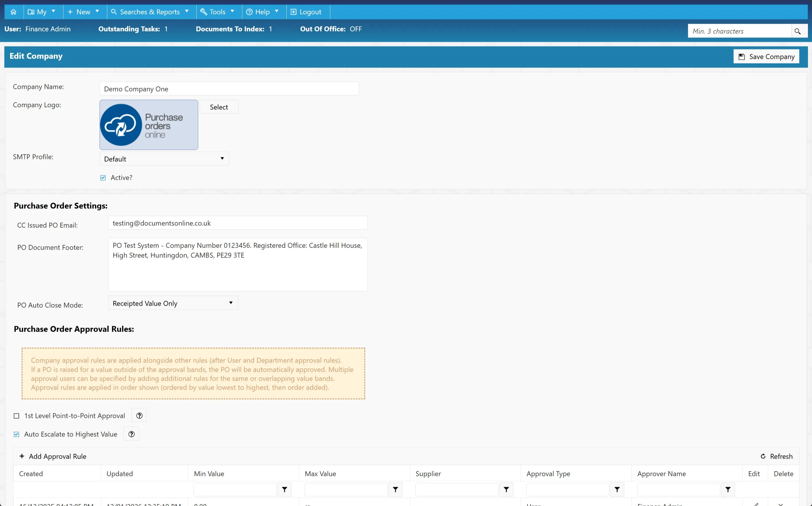
Task: Open Min Value filter icon
Action: point(285,490)
